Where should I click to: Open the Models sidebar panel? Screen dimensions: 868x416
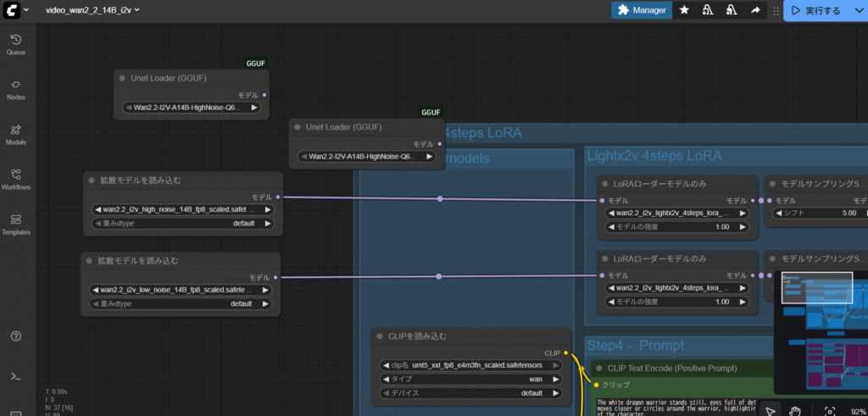tap(16, 136)
